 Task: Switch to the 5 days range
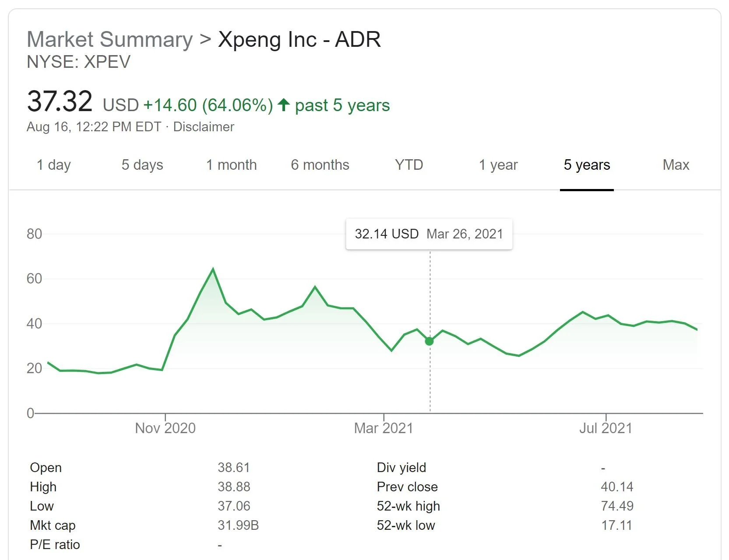(142, 165)
